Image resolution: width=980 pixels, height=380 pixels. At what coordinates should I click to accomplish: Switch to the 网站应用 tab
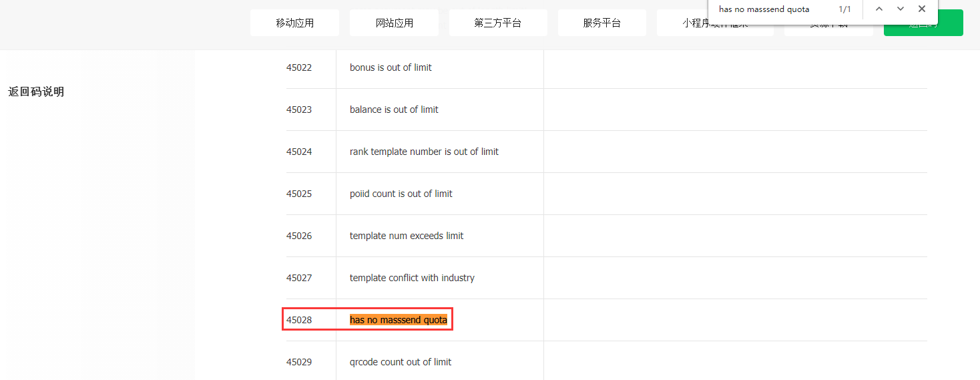(394, 23)
